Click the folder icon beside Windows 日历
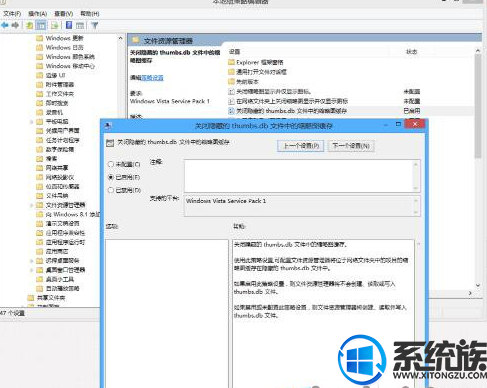The height and width of the screenshot is (388, 487). [40, 47]
